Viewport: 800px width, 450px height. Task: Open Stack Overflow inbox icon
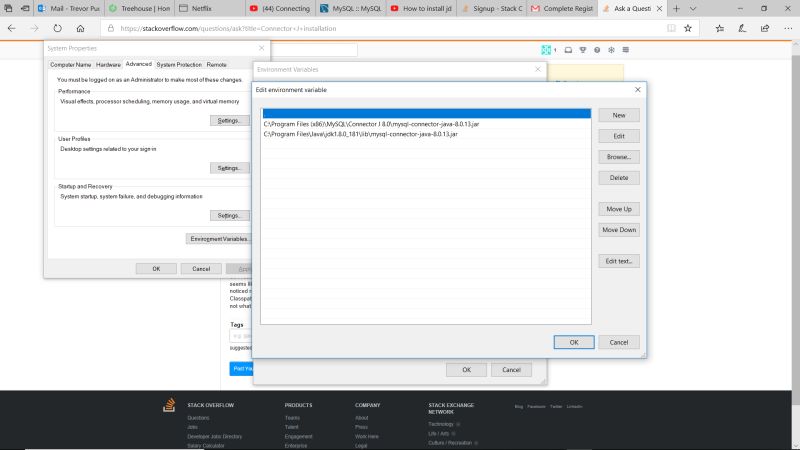click(568, 50)
